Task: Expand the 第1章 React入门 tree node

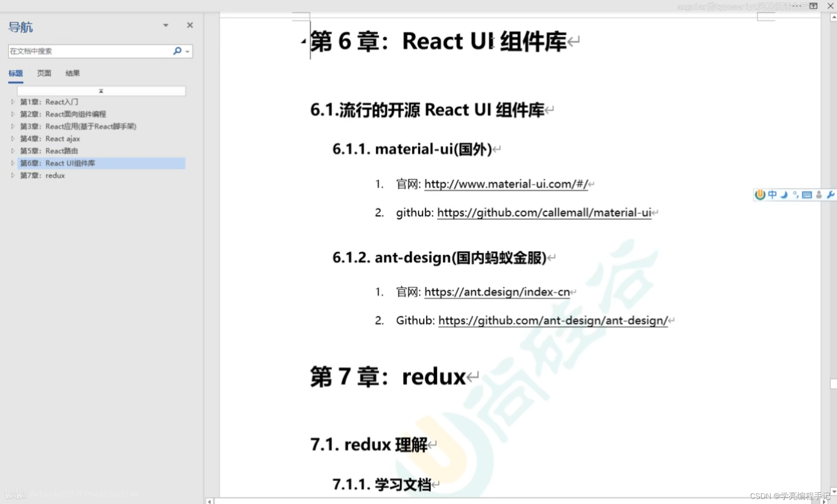Action: tap(13, 102)
